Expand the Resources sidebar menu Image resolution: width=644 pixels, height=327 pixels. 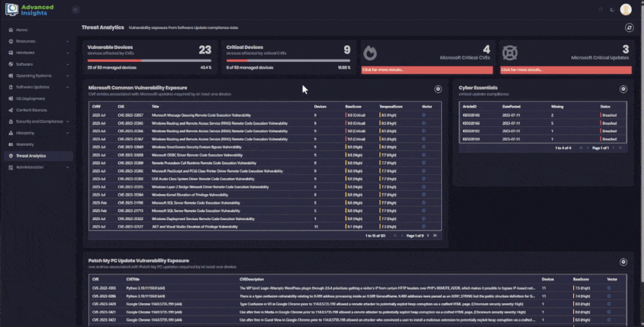click(39, 41)
